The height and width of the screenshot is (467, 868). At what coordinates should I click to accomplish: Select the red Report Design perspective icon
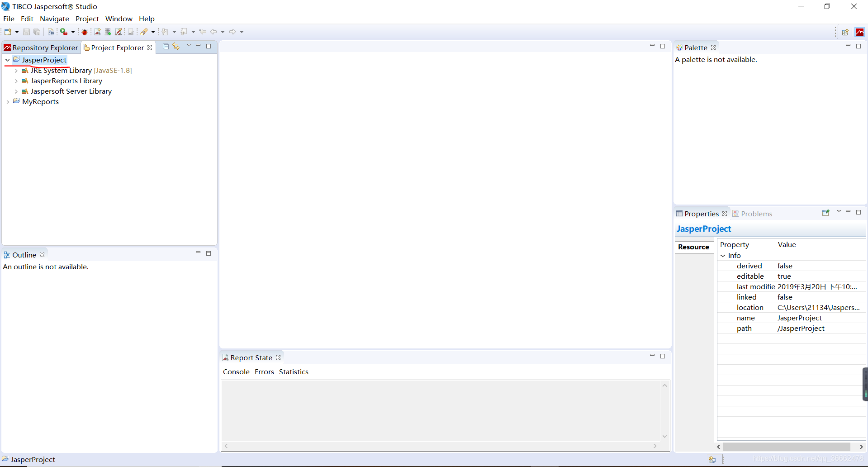click(x=860, y=32)
